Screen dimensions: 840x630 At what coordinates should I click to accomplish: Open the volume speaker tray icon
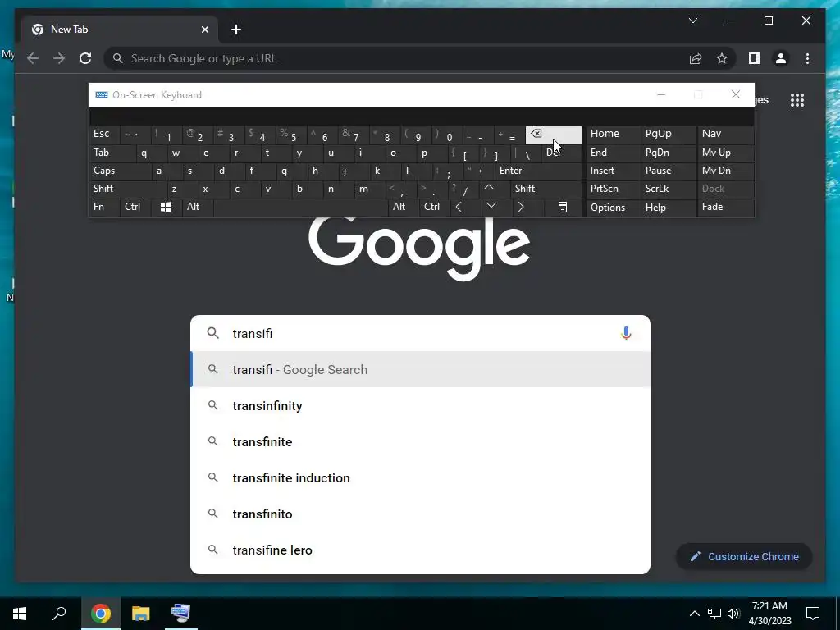click(733, 614)
